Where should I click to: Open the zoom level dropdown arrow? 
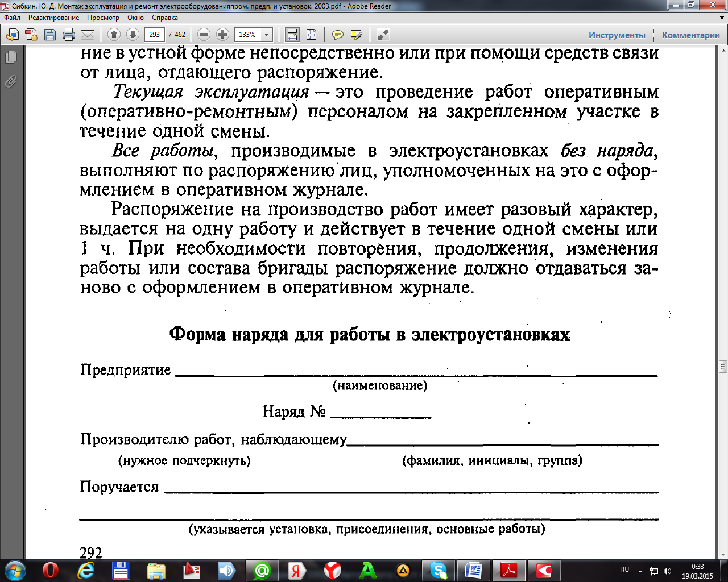[x=266, y=35]
